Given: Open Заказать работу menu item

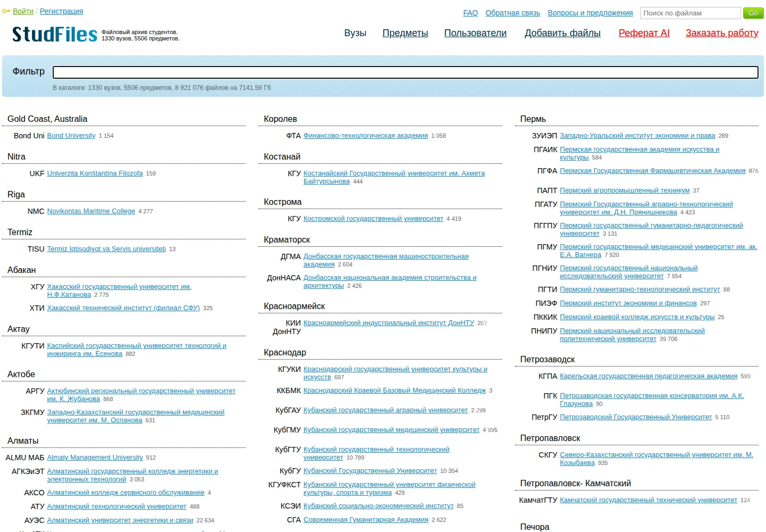Looking at the screenshot, I should (722, 33).
